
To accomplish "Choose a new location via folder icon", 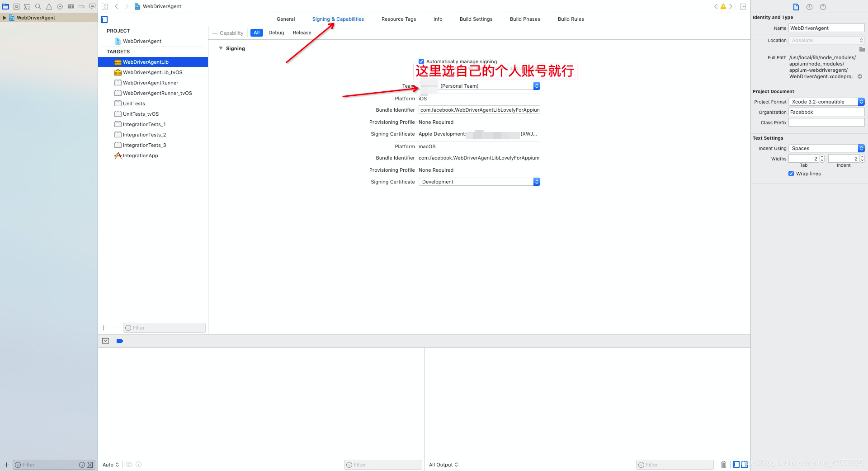I will click(862, 49).
